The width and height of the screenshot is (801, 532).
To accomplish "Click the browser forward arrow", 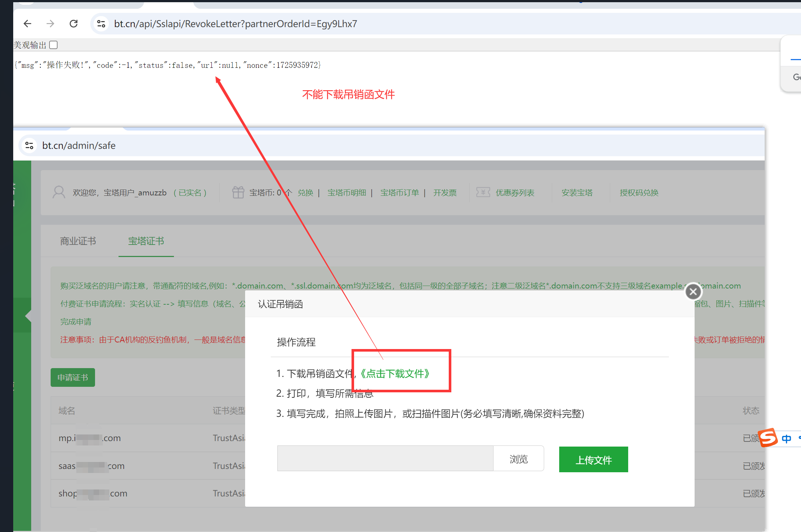I will click(x=50, y=24).
